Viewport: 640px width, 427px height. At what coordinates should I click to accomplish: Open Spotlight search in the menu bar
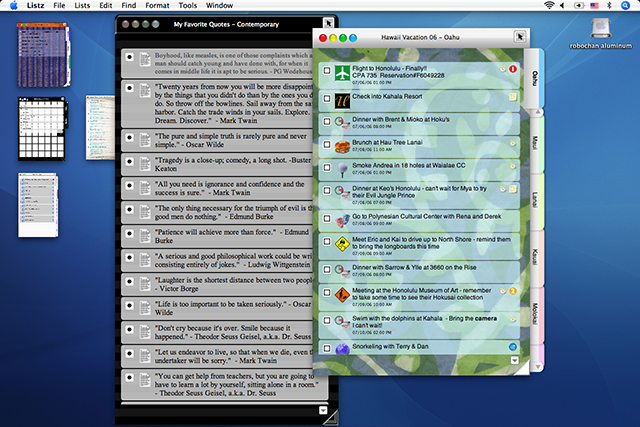click(625, 5)
